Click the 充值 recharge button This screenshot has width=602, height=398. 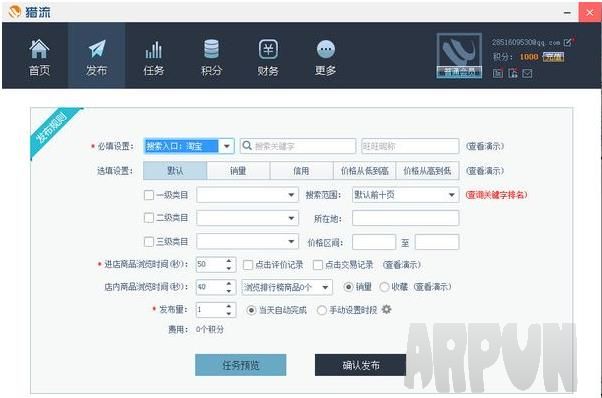click(x=553, y=57)
